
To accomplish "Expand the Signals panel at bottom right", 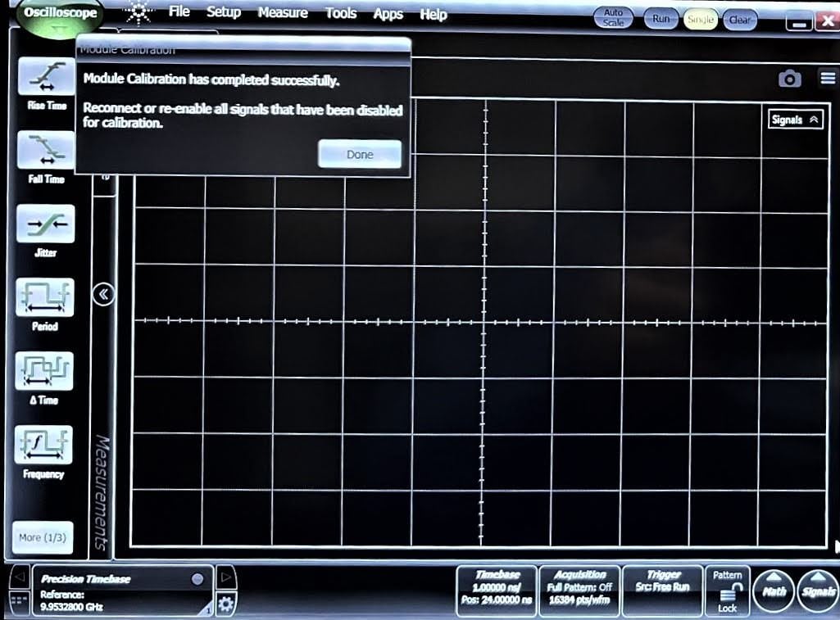I will 818,591.
